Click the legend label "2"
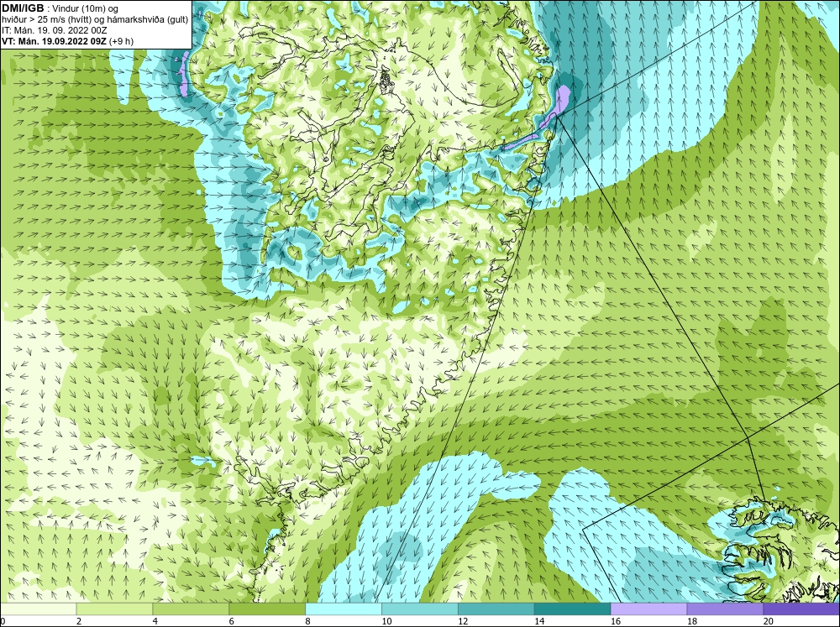 tap(79, 621)
